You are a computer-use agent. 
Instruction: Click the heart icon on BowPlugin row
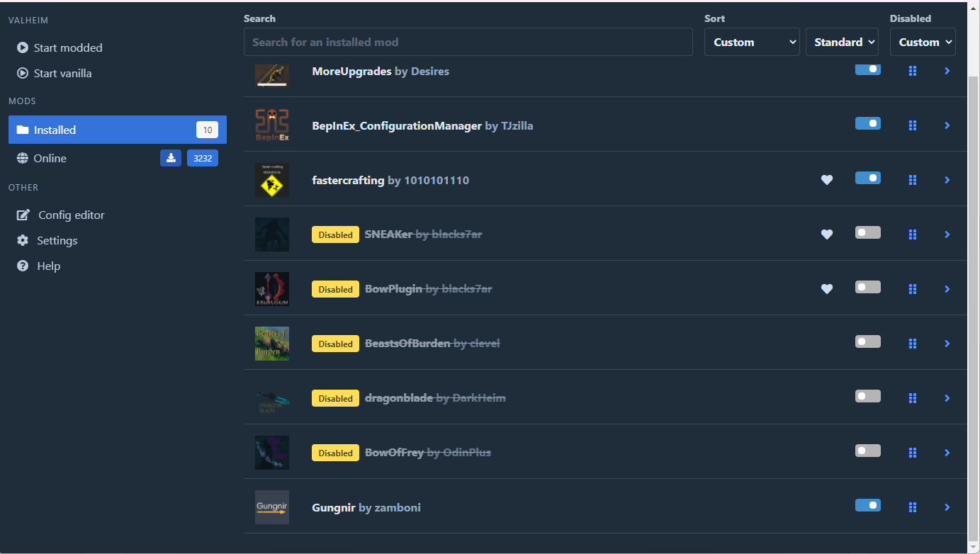pyautogui.click(x=826, y=289)
